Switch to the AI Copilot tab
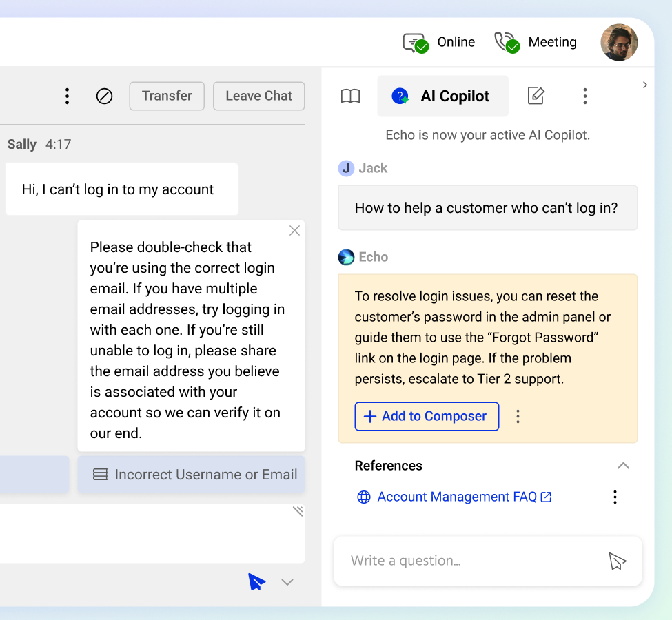 pyautogui.click(x=442, y=96)
